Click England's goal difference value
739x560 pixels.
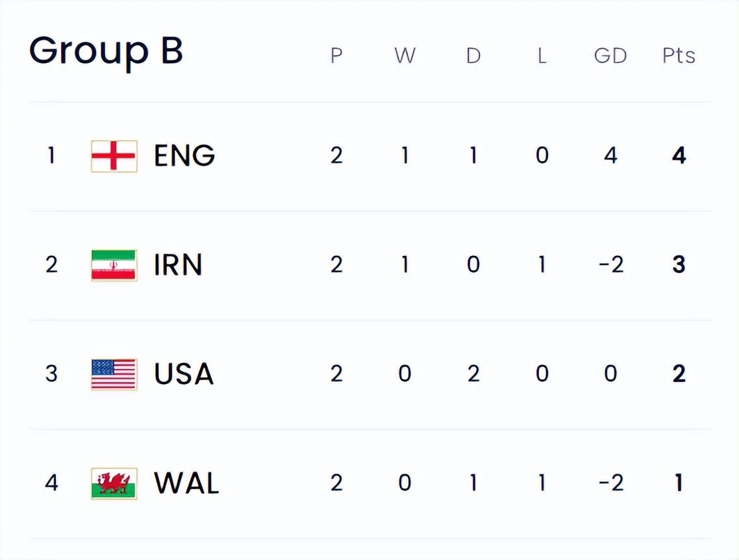click(610, 155)
